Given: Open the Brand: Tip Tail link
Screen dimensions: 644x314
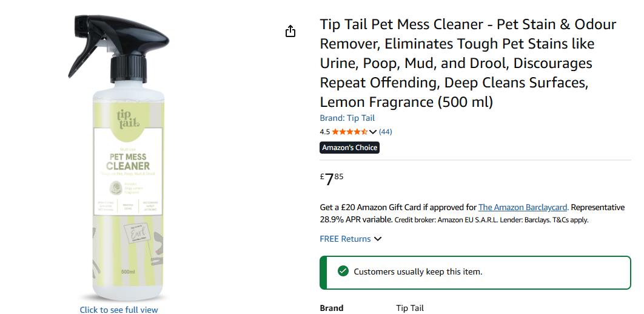Looking at the screenshot, I should (347, 118).
